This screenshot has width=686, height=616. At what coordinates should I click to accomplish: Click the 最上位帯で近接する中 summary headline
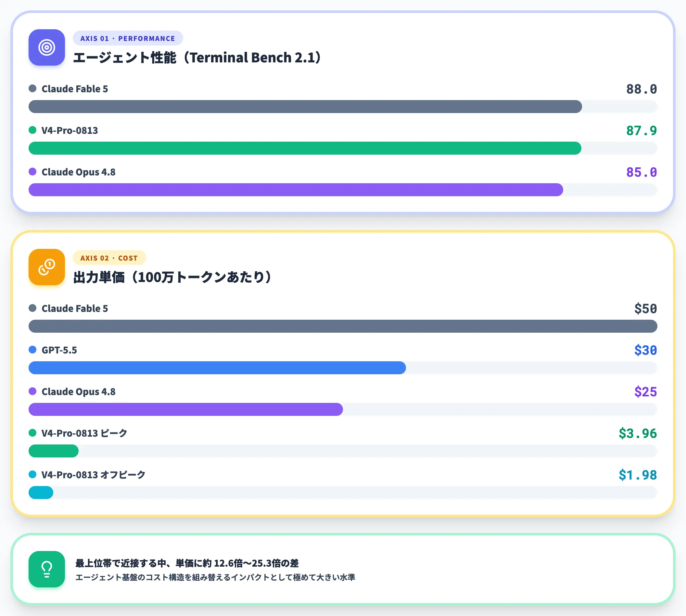tap(187, 563)
